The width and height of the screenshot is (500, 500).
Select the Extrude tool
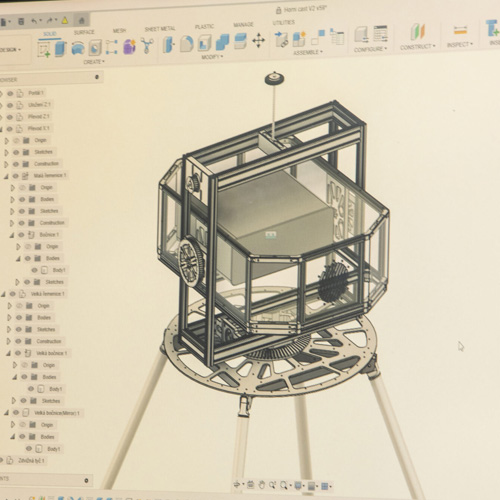[61, 49]
